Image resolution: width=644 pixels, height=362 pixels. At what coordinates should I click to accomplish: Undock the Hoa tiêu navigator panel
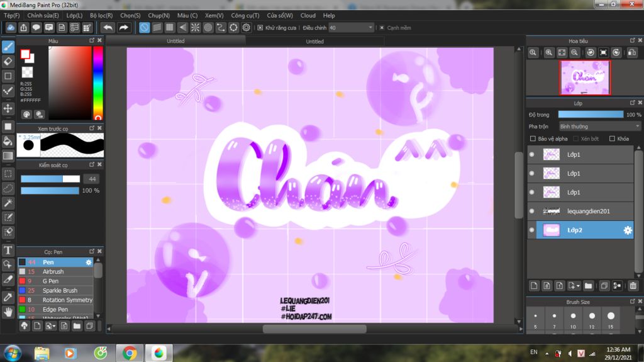[x=632, y=40]
